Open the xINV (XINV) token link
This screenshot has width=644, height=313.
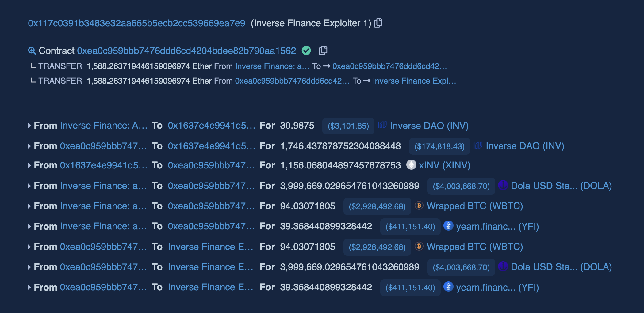(444, 165)
